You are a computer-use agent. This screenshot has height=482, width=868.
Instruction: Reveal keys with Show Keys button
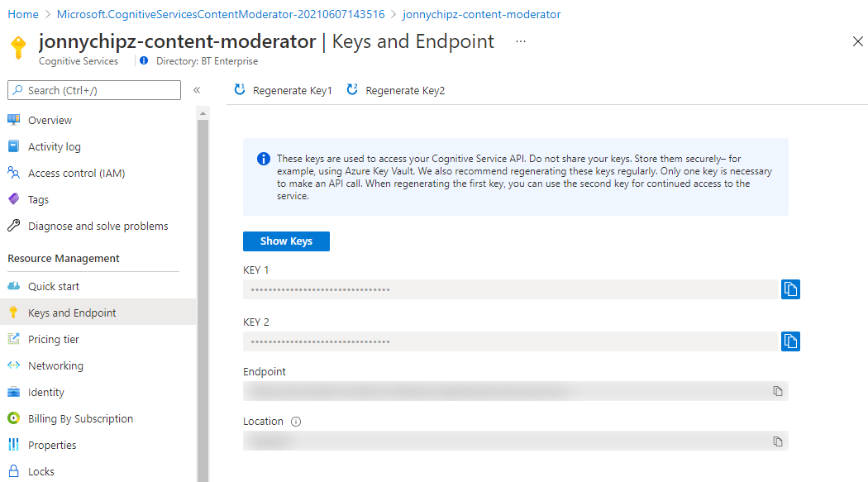[x=286, y=241]
